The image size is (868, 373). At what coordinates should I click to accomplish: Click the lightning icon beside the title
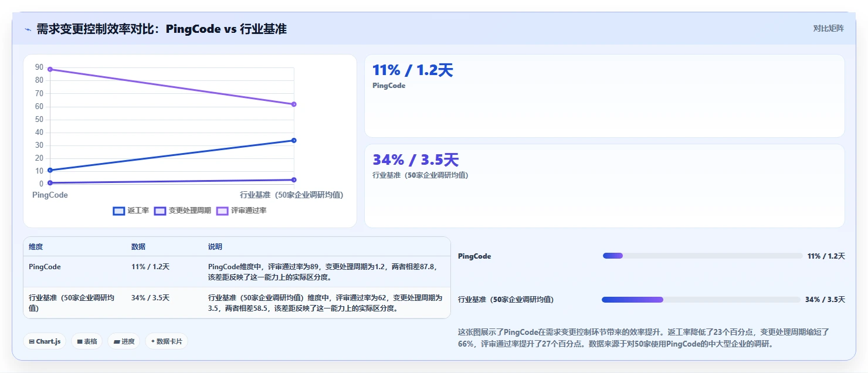(x=28, y=29)
